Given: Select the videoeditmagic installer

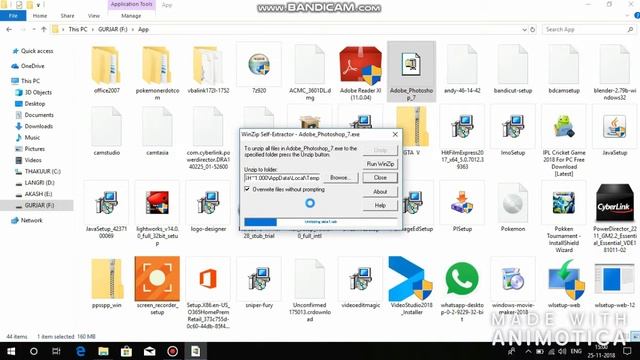Looking at the screenshot, I should click(x=360, y=283).
